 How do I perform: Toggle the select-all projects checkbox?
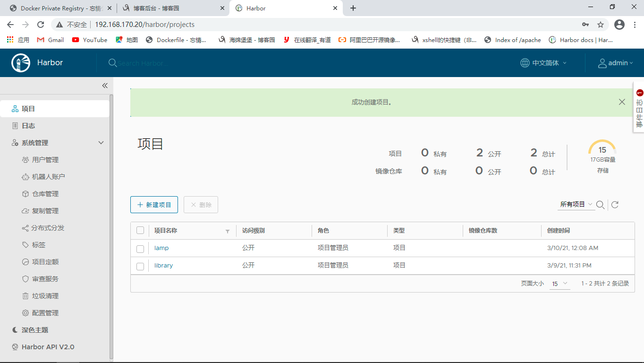point(140,231)
